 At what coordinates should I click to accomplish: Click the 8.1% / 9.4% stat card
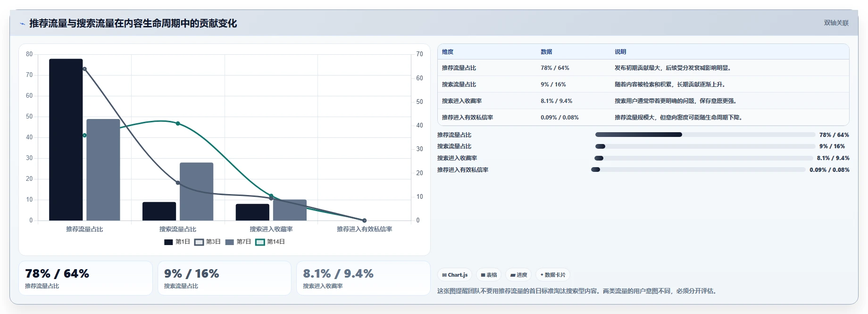click(x=363, y=278)
